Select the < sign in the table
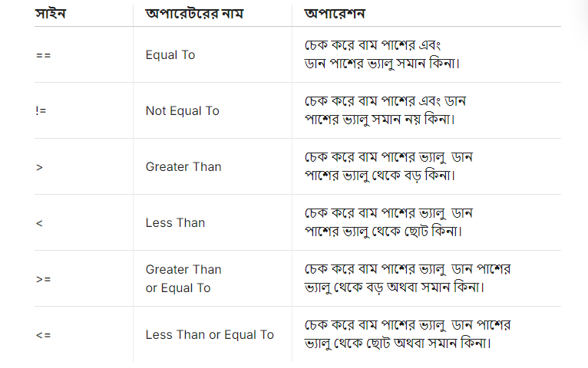Image resolution: width=588 pixels, height=368 pixels. 39,223
